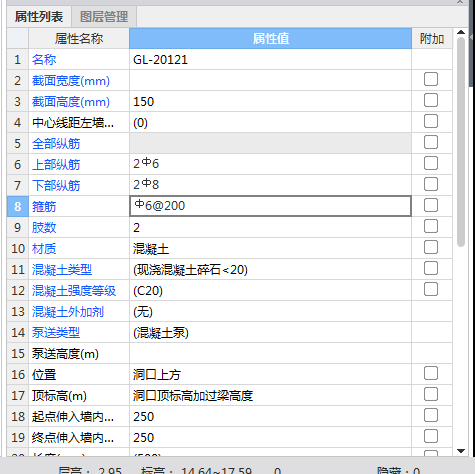The width and height of the screenshot is (475, 474).
Task: Check the 附加 box for 材质
Action: pos(431,247)
